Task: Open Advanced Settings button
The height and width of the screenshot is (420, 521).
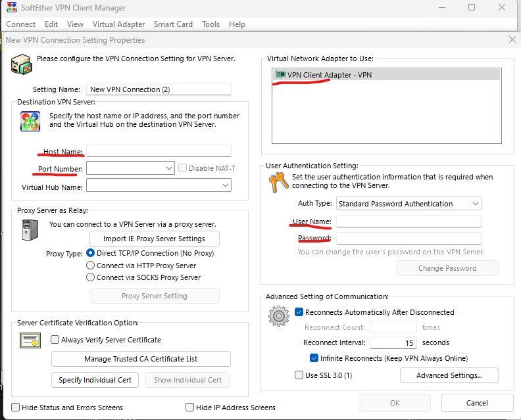Action: click(449, 375)
